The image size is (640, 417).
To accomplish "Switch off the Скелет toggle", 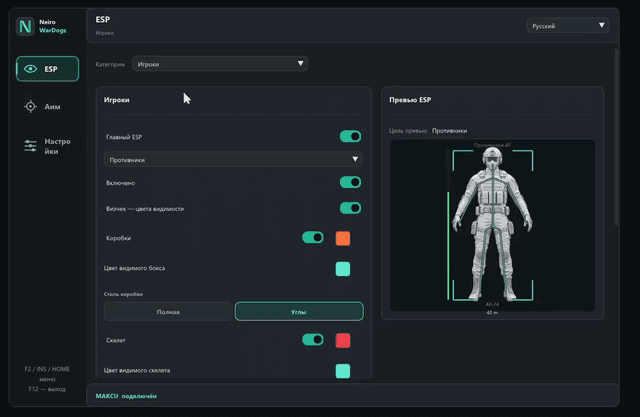I will (313, 339).
